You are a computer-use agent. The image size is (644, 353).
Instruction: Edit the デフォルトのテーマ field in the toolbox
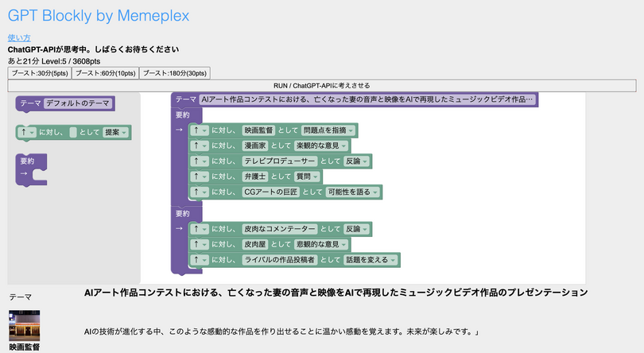(78, 103)
